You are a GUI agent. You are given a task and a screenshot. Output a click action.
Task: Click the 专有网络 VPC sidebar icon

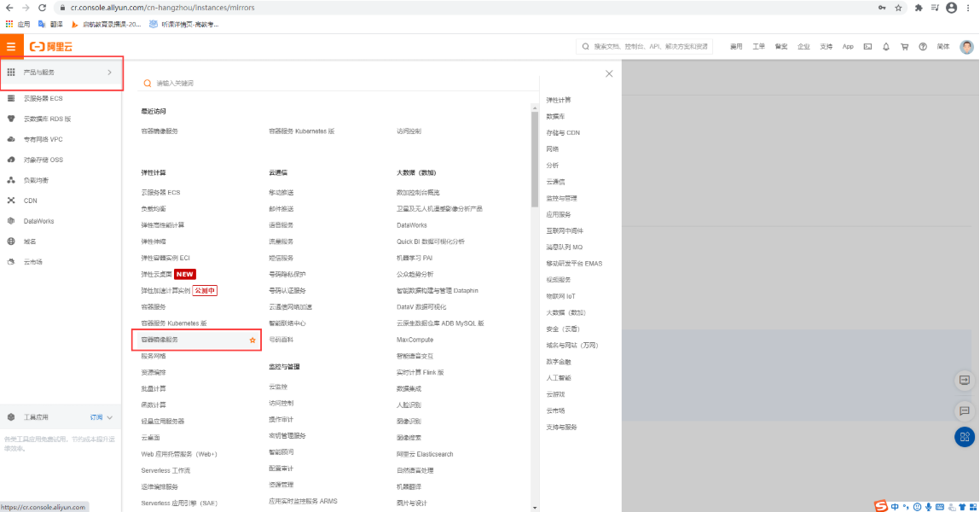pyautogui.click(x=11, y=139)
